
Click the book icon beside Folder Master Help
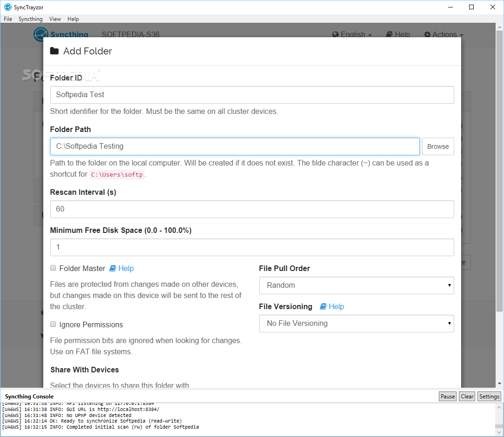[x=113, y=268]
